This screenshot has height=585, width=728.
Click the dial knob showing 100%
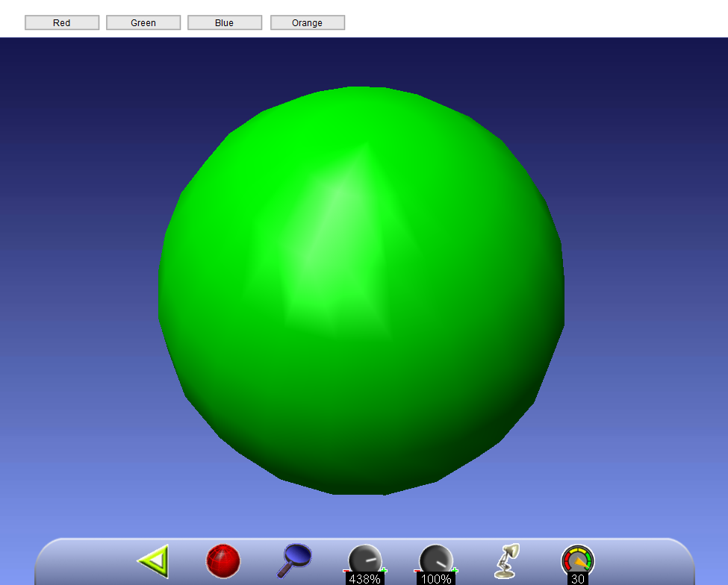point(436,559)
